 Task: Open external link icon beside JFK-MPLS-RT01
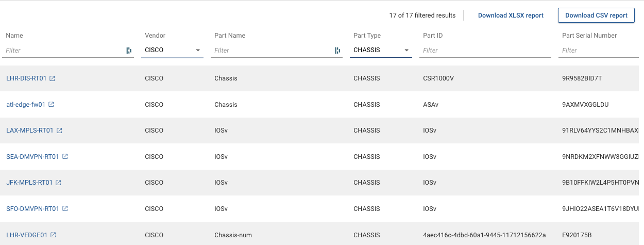[58, 183]
